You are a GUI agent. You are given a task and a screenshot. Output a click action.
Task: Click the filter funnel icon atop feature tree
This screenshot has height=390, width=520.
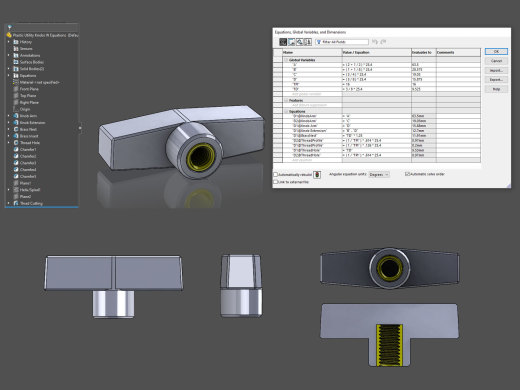pyautogui.click(x=10, y=27)
